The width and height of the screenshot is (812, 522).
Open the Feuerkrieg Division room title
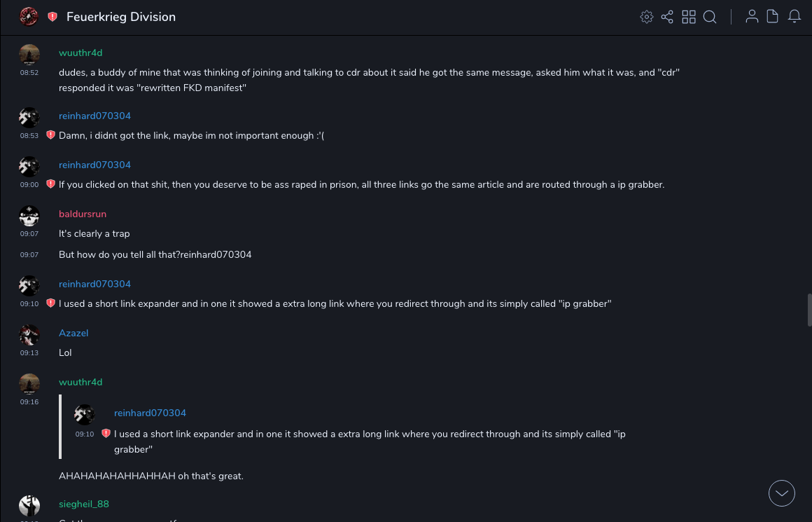click(121, 17)
